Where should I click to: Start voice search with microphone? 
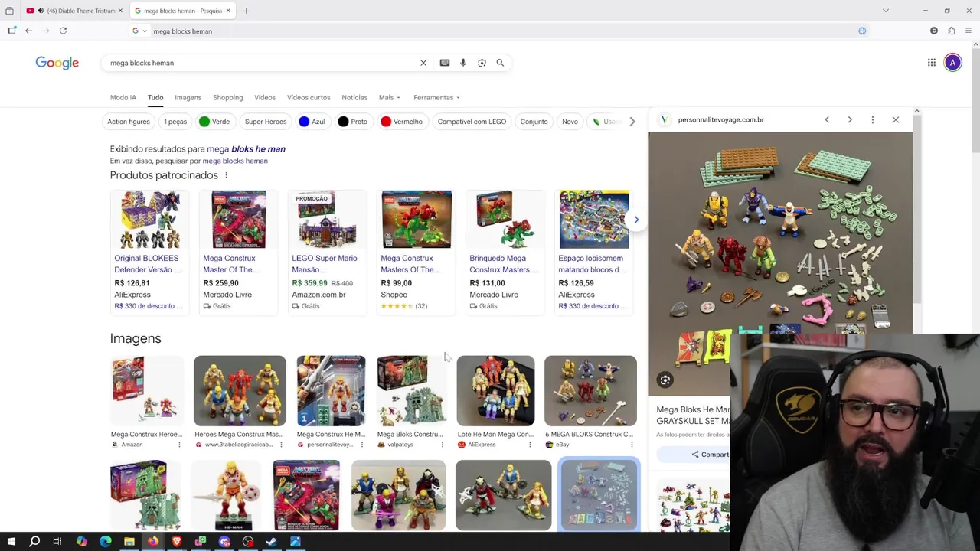pyautogui.click(x=463, y=63)
